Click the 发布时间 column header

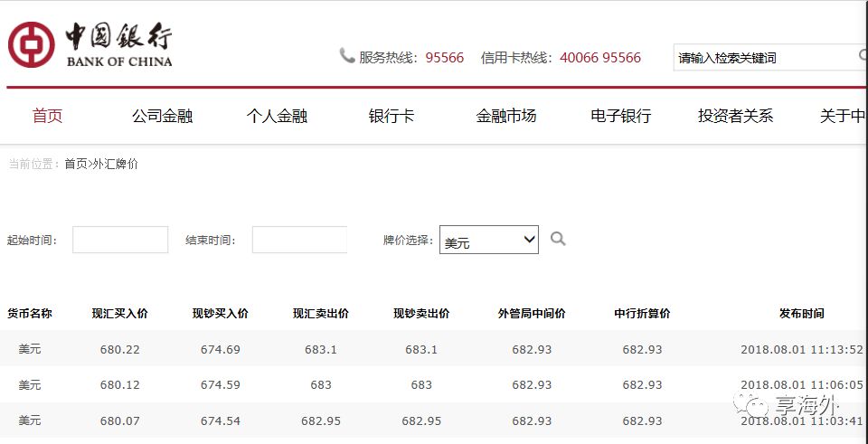(802, 314)
